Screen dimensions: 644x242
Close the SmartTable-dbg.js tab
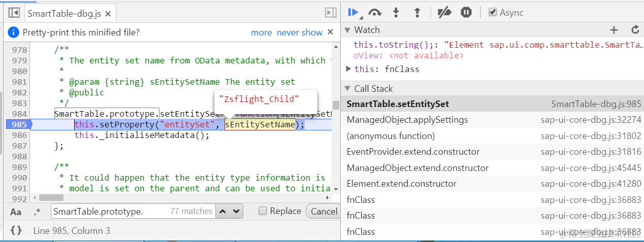click(x=108, y=13)
